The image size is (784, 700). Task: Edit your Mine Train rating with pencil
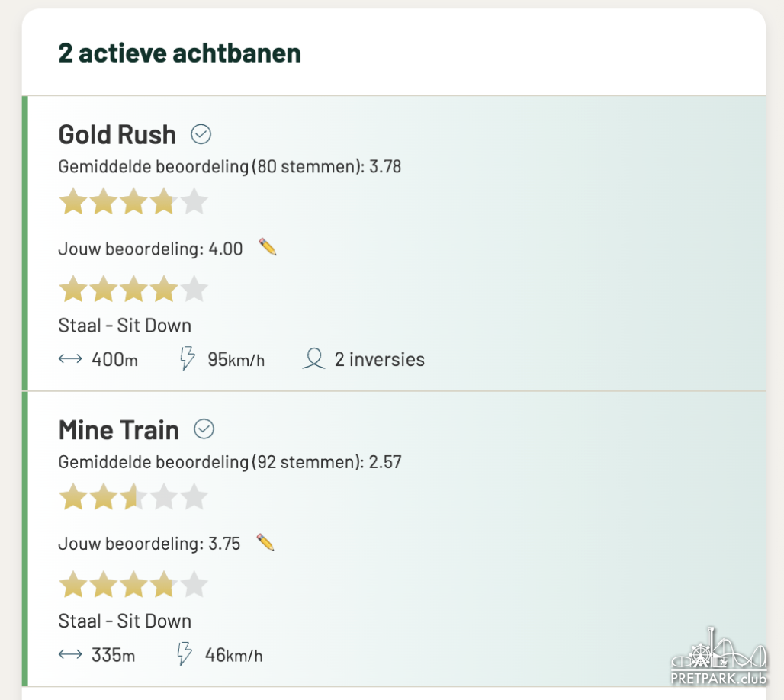coord(265,542)
